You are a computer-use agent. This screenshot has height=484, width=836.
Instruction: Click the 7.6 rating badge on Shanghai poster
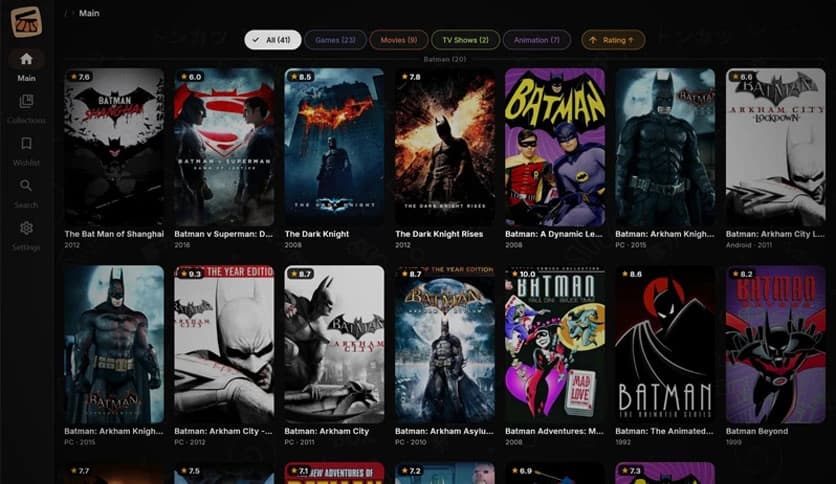tap(81, 77)
